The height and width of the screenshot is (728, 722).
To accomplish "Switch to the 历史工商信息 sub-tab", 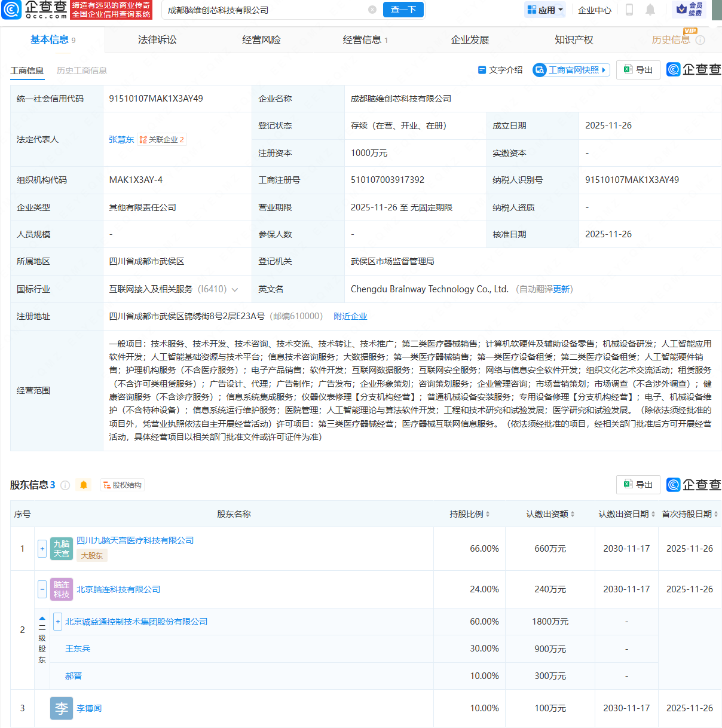I will pos(82,71).
